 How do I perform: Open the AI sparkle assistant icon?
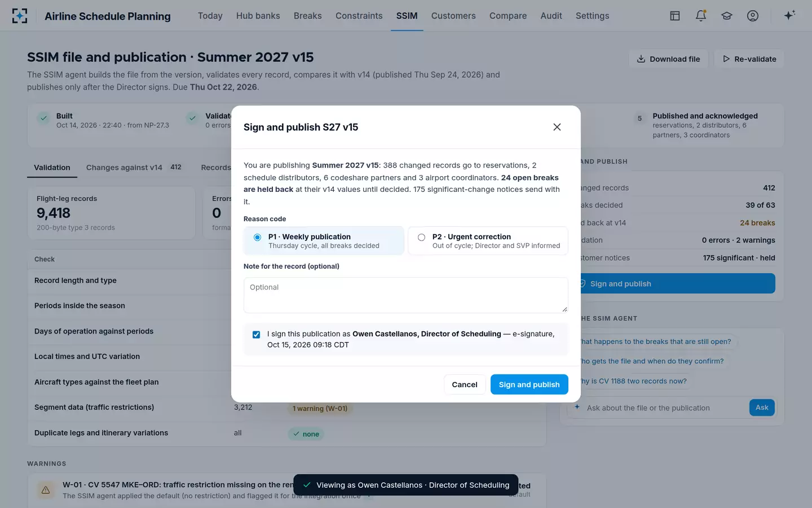tap(789, 15)
